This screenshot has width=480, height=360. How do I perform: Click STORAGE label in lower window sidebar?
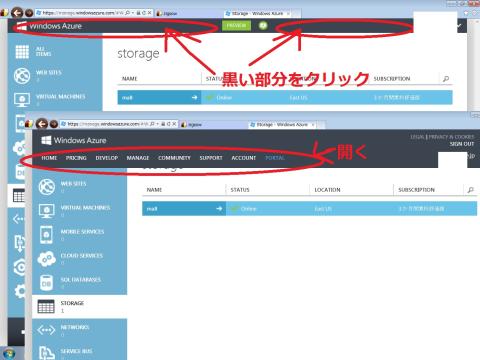coord(72,303)
